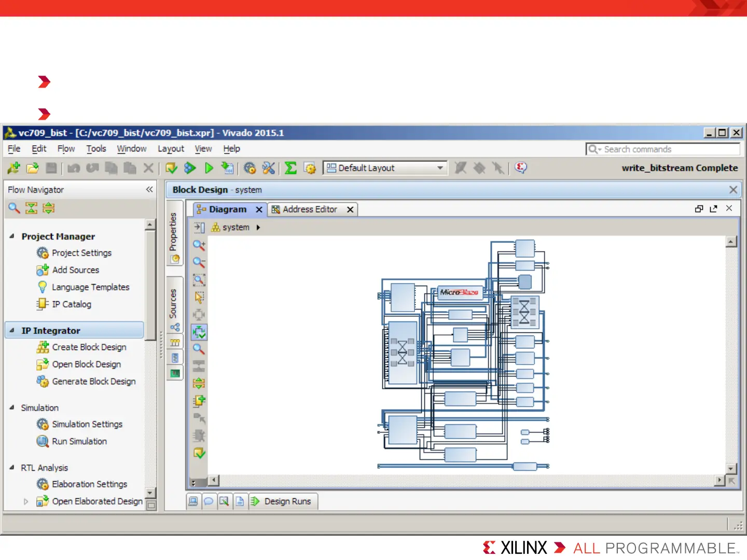Screen dimensions: 747x560
Task: Open the IP Catalog
Action: pos(72,304)
